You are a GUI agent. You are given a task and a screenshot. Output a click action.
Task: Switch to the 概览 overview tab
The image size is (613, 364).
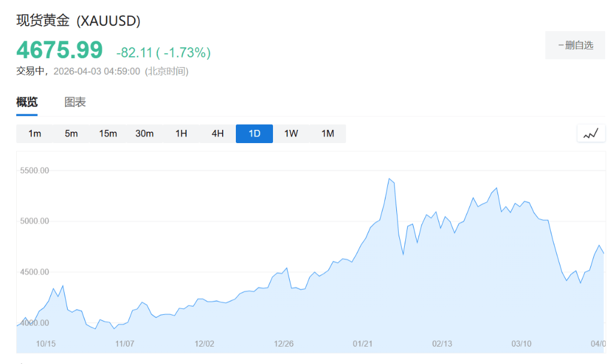pos(27,102)
